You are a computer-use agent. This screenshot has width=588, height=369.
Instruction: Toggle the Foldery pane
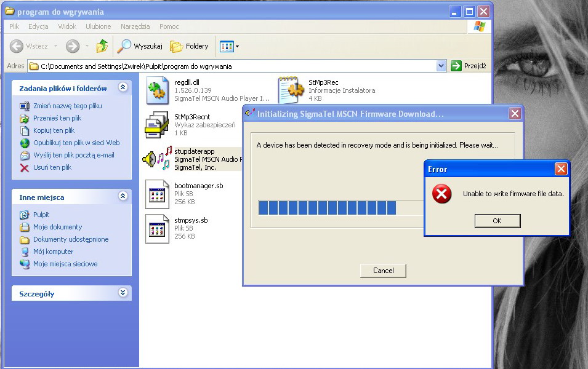click(189, 46)
